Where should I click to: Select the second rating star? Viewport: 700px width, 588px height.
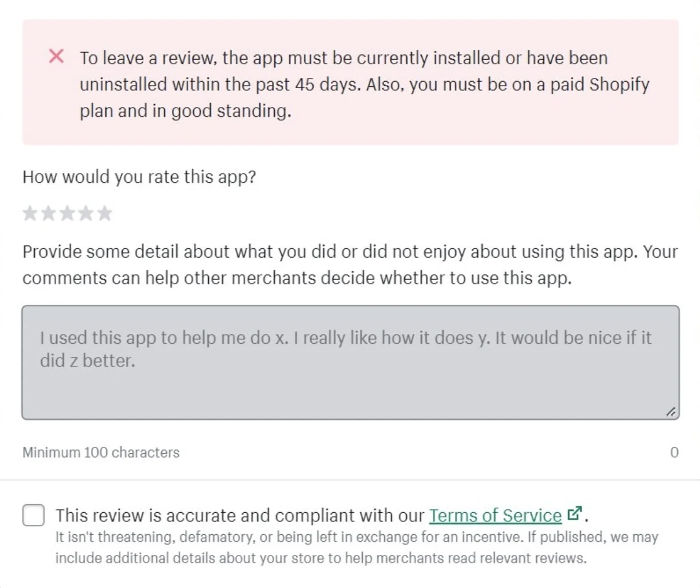pyautogui.click(x=49, y=213)
